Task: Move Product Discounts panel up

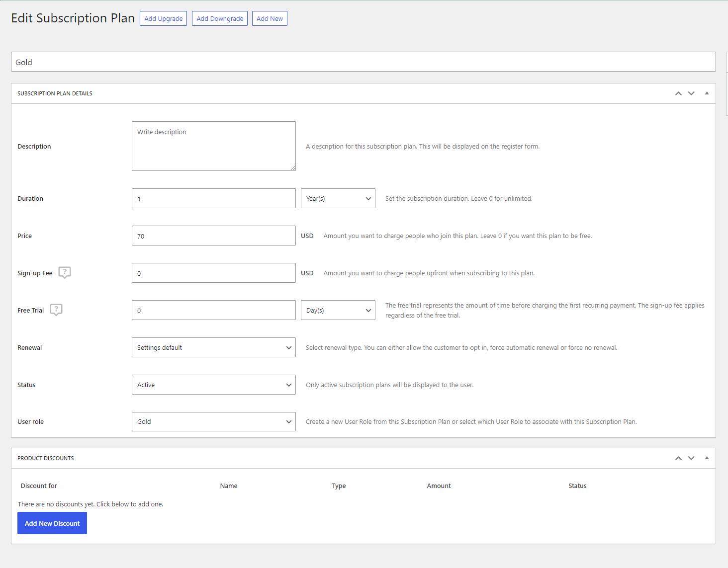Action: point(678,458)
